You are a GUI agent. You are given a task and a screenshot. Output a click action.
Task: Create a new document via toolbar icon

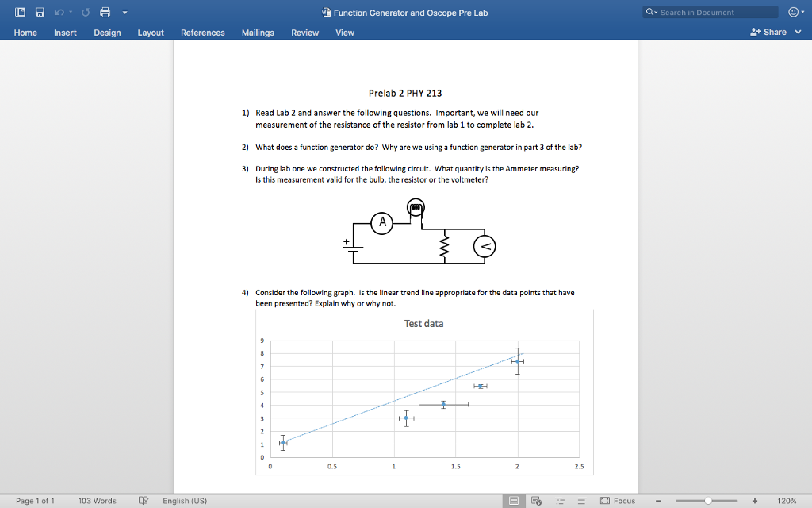pyautogui.click(x=20, y=12)
